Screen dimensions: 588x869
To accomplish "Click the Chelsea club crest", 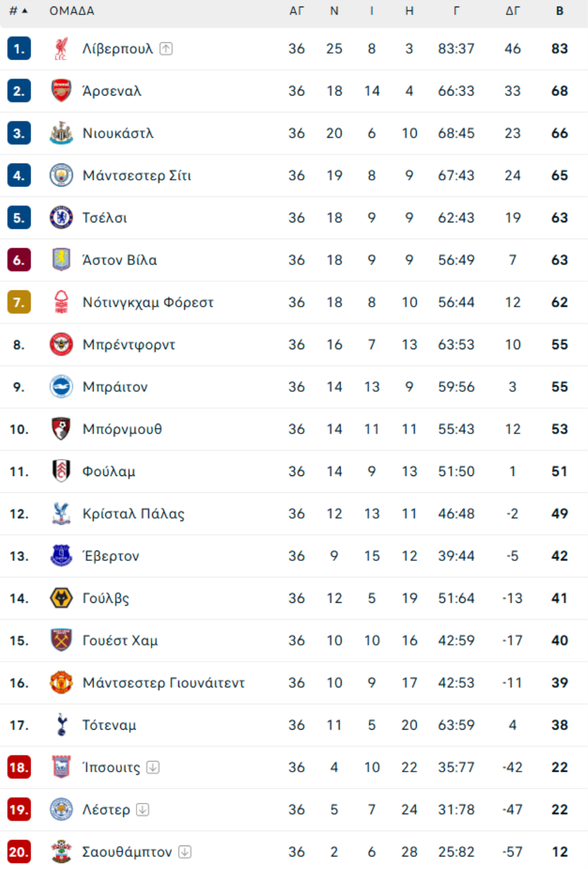I will coord(61,218).
